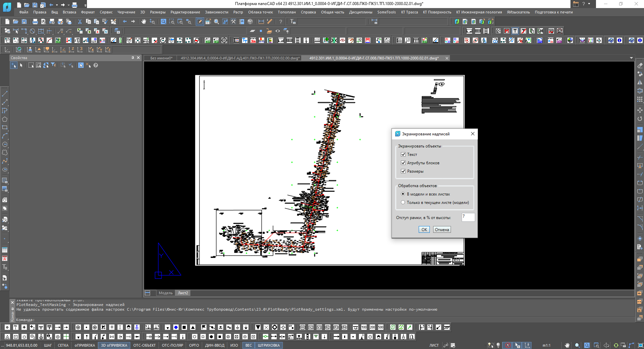Switch to the Модель tab
This screenshot has height=349, width=644.
[x=165, y=293]
